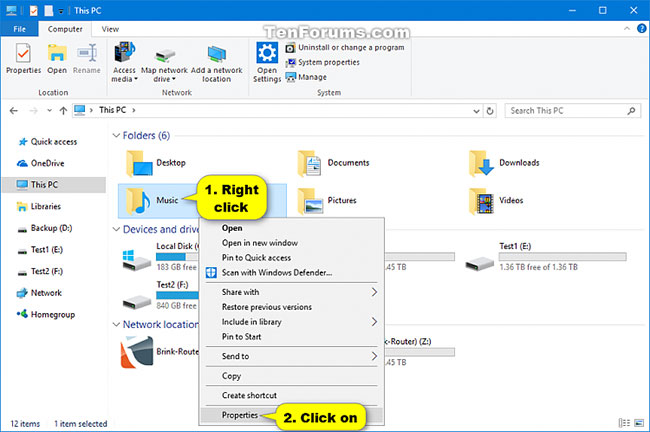Image resolution: width=650 pixels, height=432 pixels.
Task: Select the Brink-Router network location icon
Action: 137,352
